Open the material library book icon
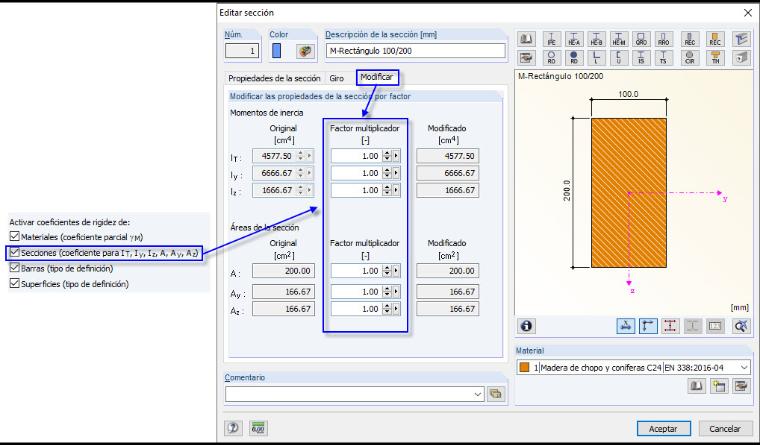This screenshot has height=445, width=760. [x=697, y=386]
